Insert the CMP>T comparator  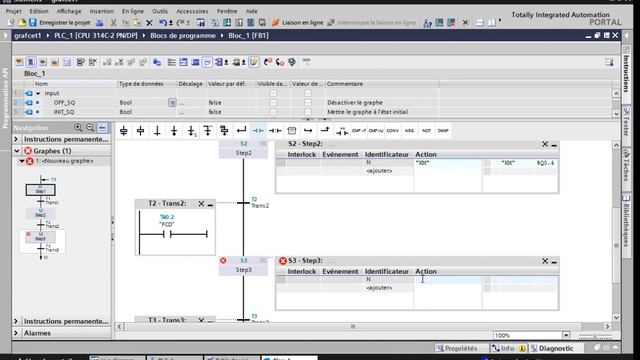(x=359, y=131)
